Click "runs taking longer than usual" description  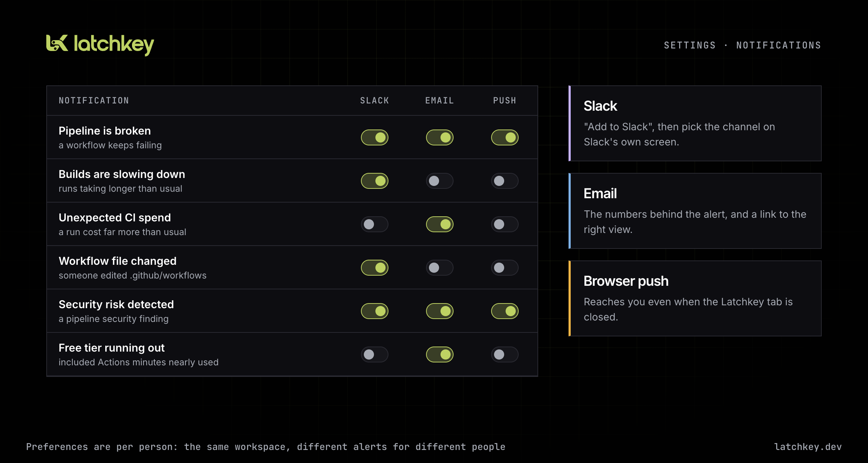tap(120, 188)
